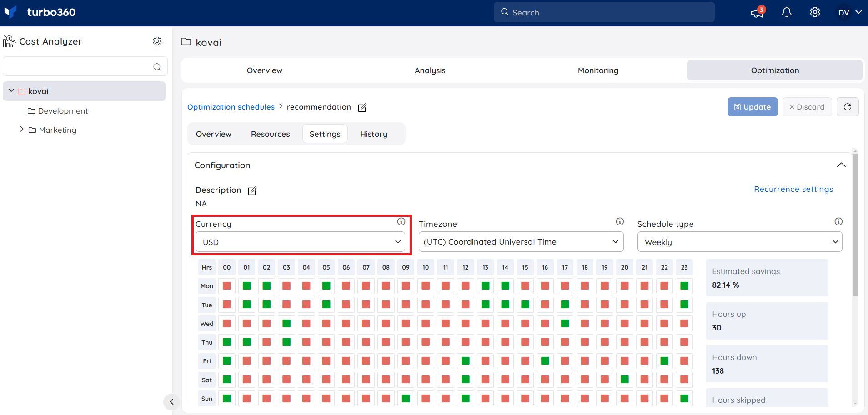Open the announcements megaphone icon
868x415 pixels.
pos(757,12)
